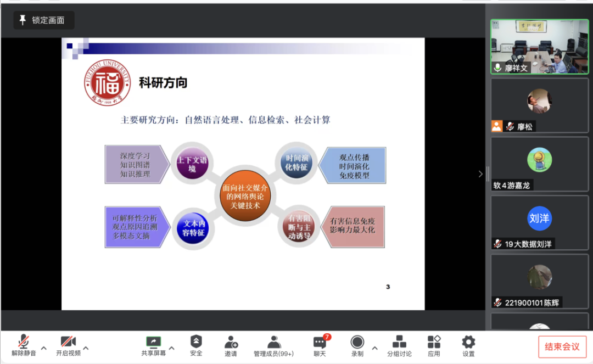Select 刘洋 participant tile
Image resolution: width=593 pixels, height=364 pixels.
pyautogui.click(x=539, y=219)
